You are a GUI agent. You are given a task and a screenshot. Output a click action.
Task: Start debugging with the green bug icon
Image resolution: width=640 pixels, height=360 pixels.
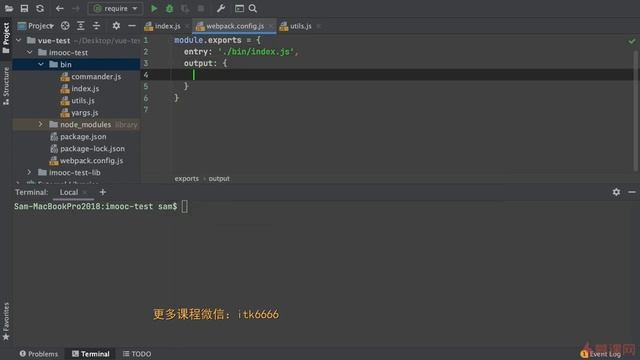click(169, 8)
